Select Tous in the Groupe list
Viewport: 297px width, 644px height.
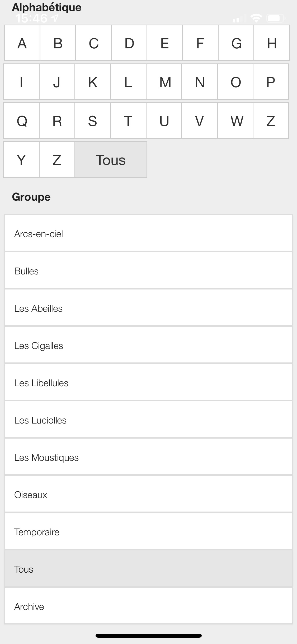point(148,569)
